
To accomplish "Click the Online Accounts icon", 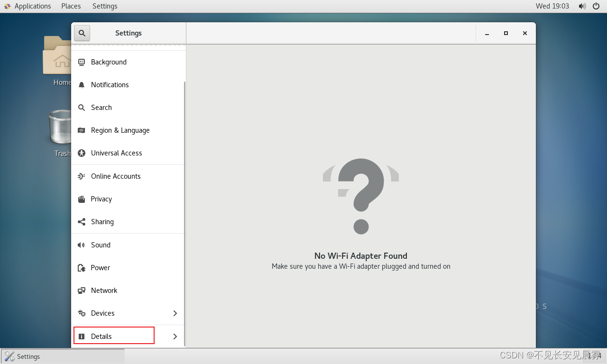I will [82, 176].
